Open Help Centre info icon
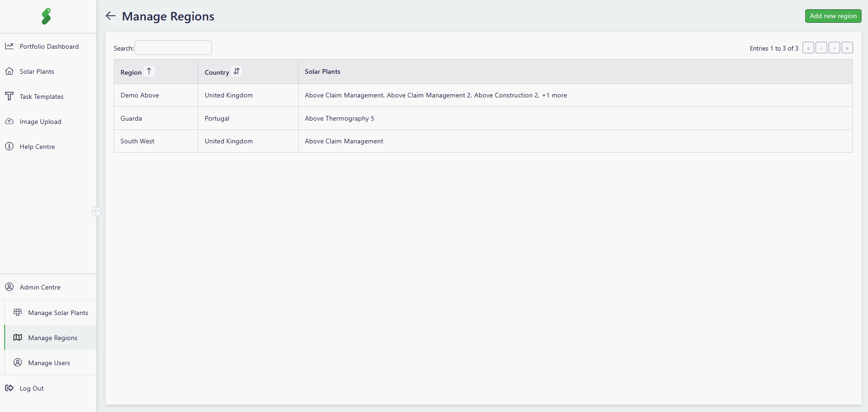This screenshot has width=868, height=412. pyautogui.click(x=9, y=146)
